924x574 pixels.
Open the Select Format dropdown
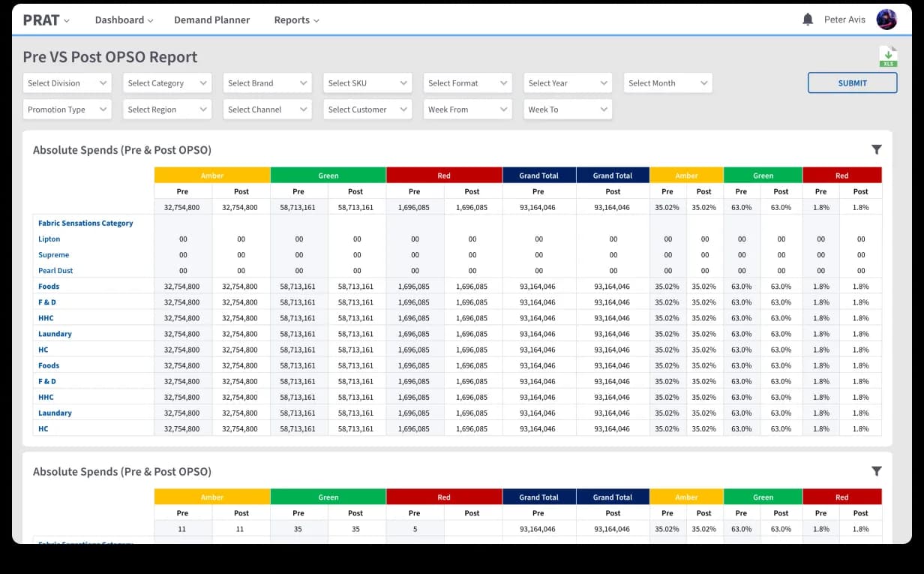tap(467, 83)
